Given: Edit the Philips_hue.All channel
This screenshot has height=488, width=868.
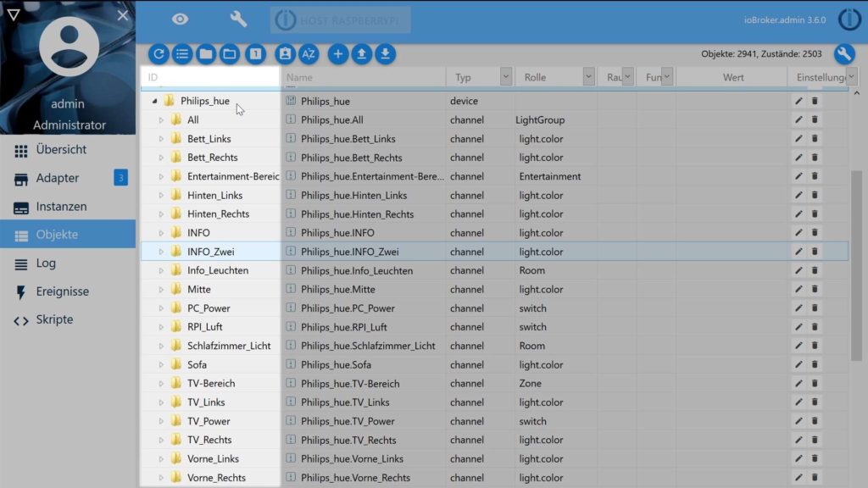Looking at the screenshot, I should [x=798, y=119].
